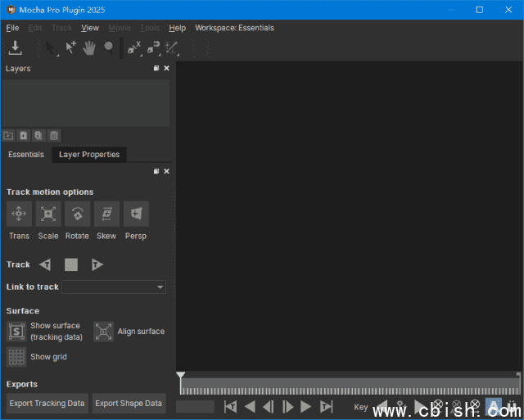Toggle Trans track motion option

(19, 214)
